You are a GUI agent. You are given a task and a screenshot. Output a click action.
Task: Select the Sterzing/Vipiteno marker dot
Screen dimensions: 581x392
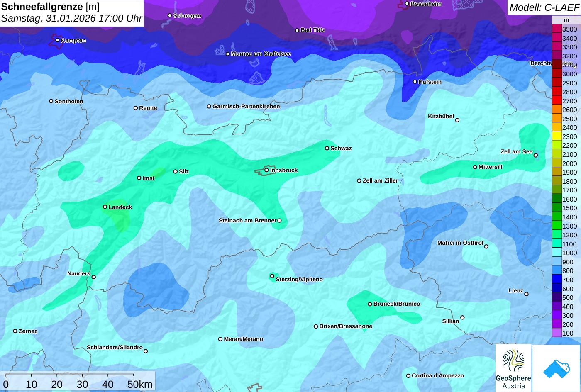point(272,276)
